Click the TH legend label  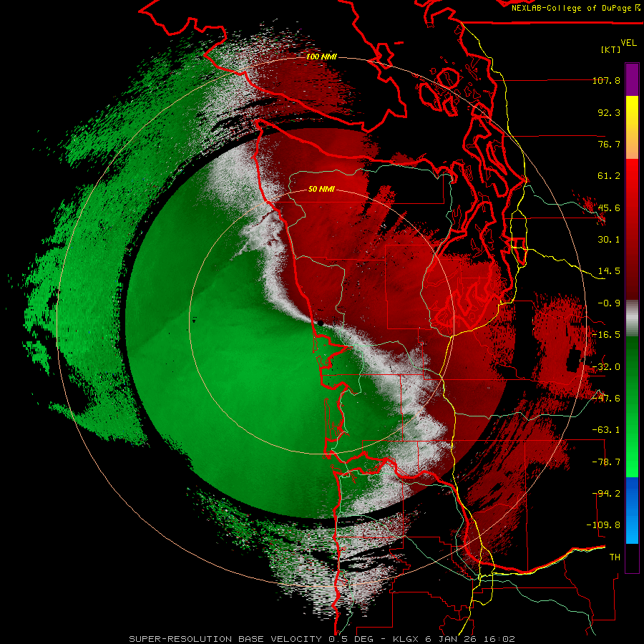click(615, 557)
